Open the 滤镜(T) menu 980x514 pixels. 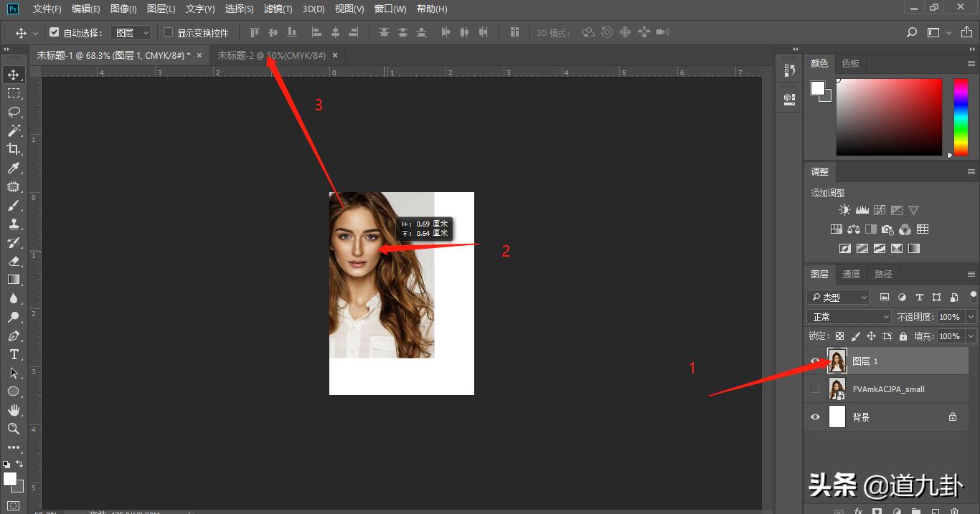(278, 9)
